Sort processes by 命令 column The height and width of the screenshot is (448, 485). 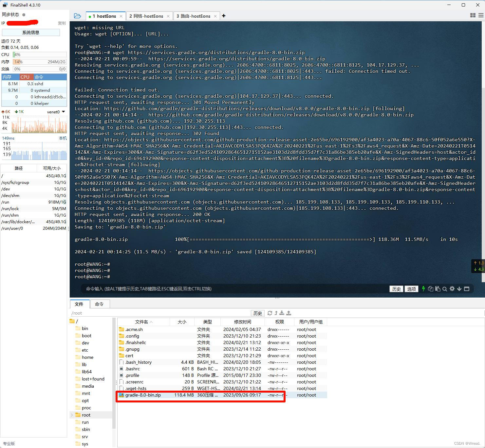coord(50,77)
